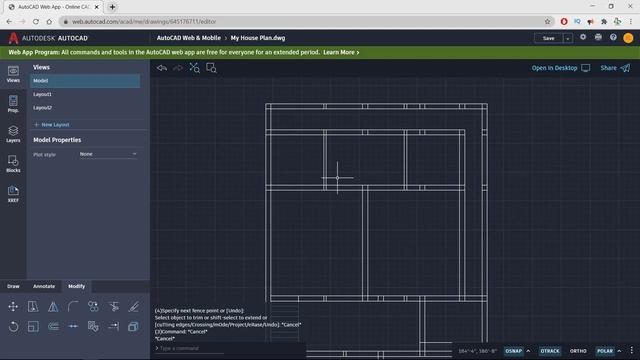Select the Rotate tool circular arrow

click(x=13, y=327)
